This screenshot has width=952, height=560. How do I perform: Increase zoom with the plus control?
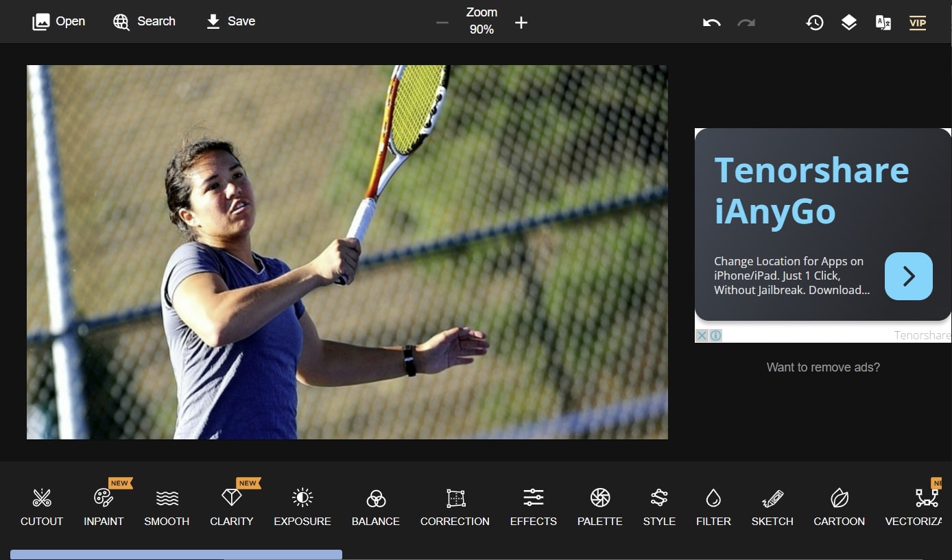coord(521,22)
